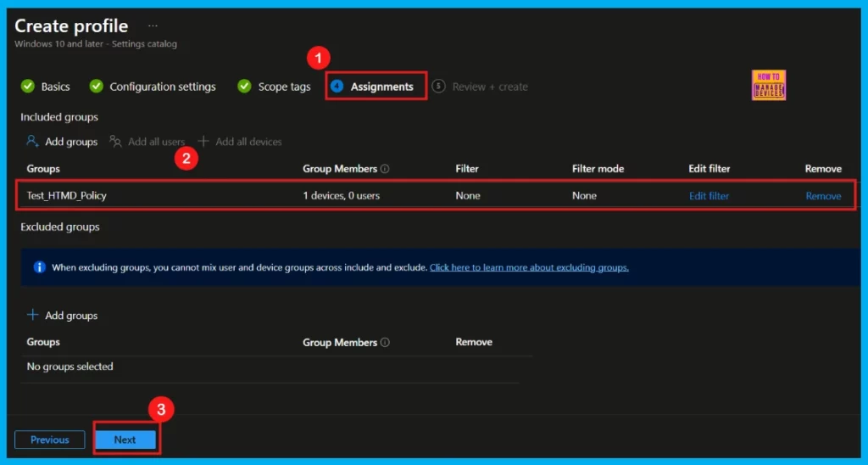Remove the Test_HTMD_Policy group

823,196
